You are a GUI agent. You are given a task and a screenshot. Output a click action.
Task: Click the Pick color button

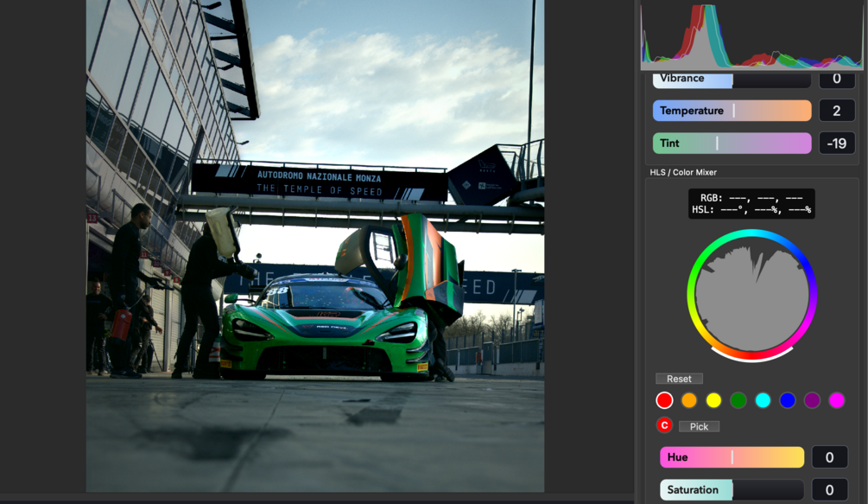click(x=699, y=426)
